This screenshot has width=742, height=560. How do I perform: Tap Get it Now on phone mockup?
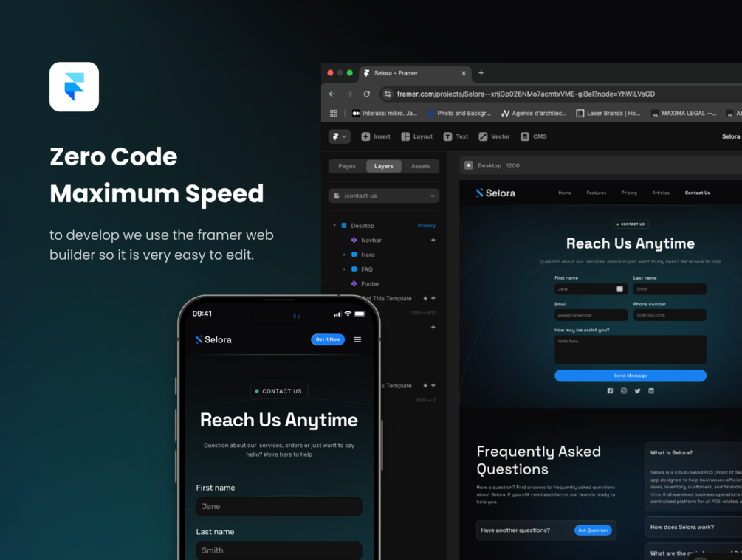pyautogui.click(x=328, y=339)
